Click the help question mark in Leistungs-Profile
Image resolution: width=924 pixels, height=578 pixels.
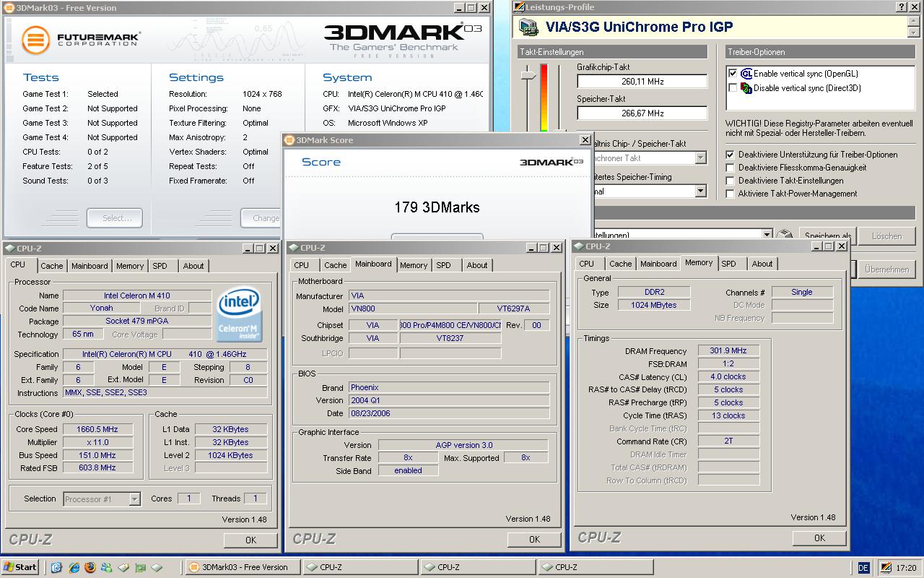902,7
